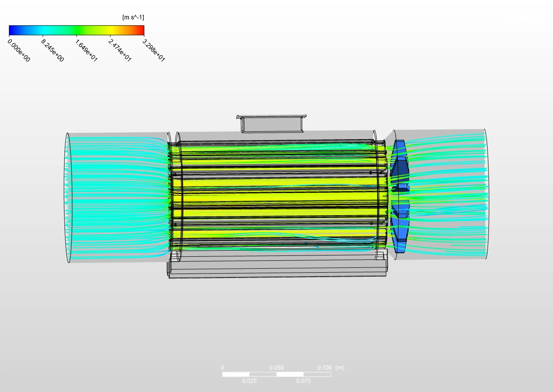Image resolution: width=553 pixels, height=392 pixels.
Task: Click the 0.075 scale ruler label
Action: point(304,381)
